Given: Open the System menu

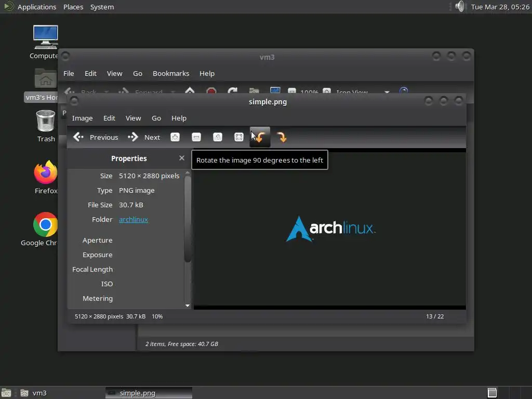Looking at the screenshot, I should click(x=102, y=7).
